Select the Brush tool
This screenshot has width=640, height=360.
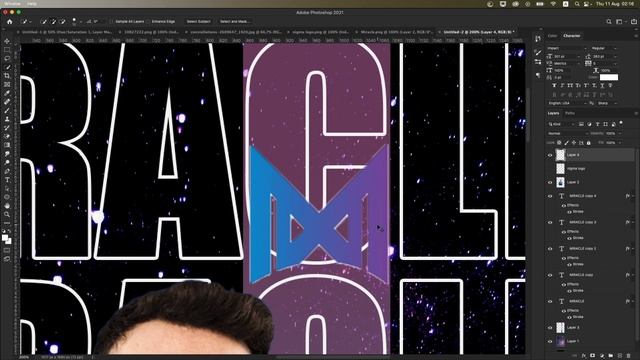[7, 110]
